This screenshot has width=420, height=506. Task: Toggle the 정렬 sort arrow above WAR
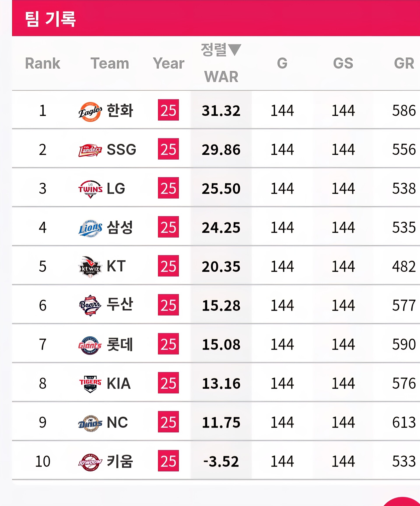234,50
